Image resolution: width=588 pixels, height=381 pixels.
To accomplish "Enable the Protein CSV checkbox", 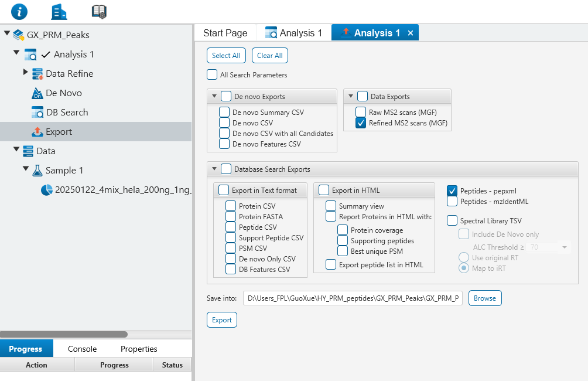I will pyautogui.click(x=231, y=206).
